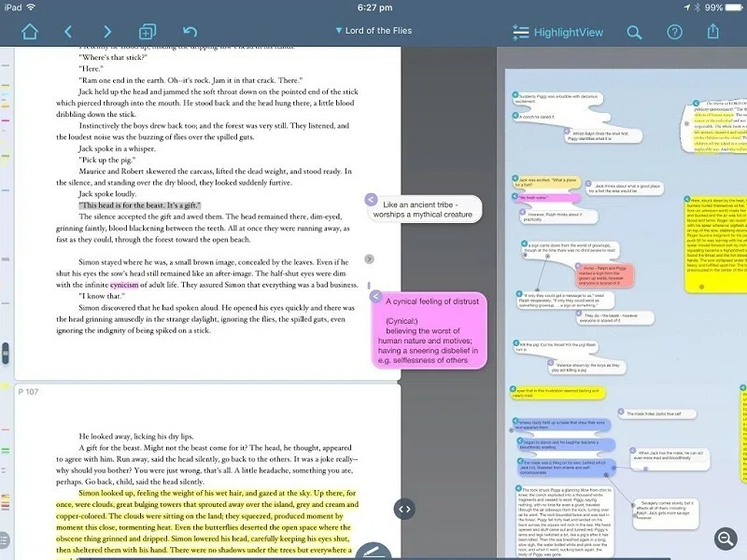Grab the document scroll position handle
747x560 pixels.
coord(6,354)
